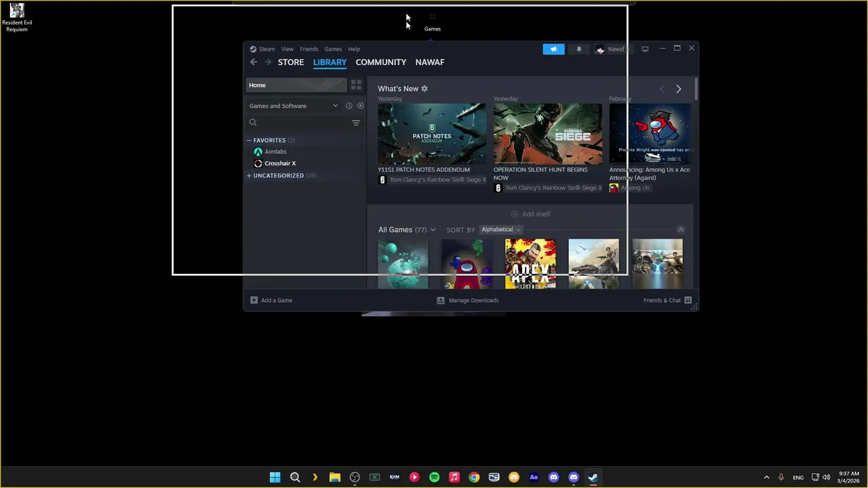Select the library Home button
This screenshot has height=488, width=868.
(x=296, y=85)
